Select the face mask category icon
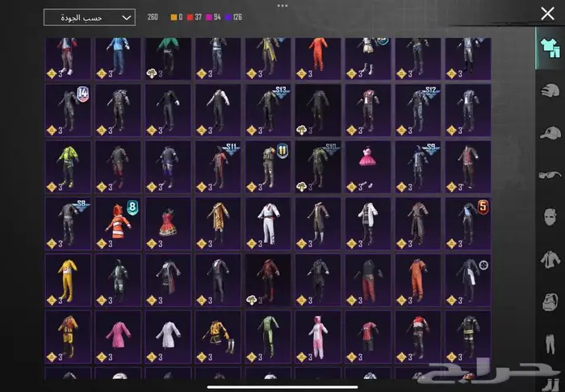Image resolution: width=565 pixels, height=392 pixels. click(x=548, y=217)
